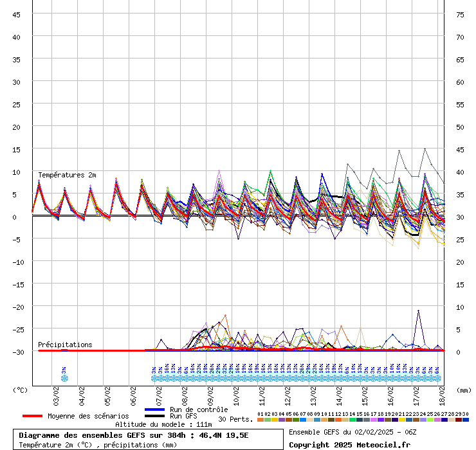The width and height of the screenshot is (476, 450).
Task: Click the 10/02 date label on the x-axis
Action: [x=236, y=393]
